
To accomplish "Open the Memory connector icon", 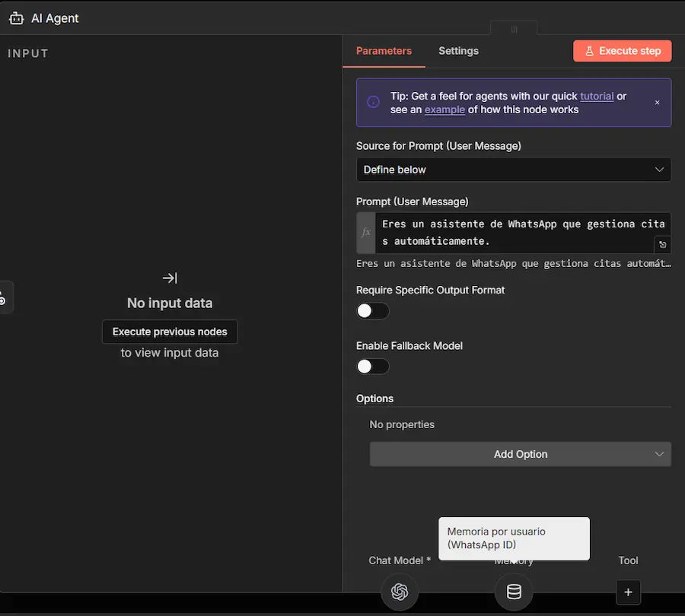I will pos(514,592).
